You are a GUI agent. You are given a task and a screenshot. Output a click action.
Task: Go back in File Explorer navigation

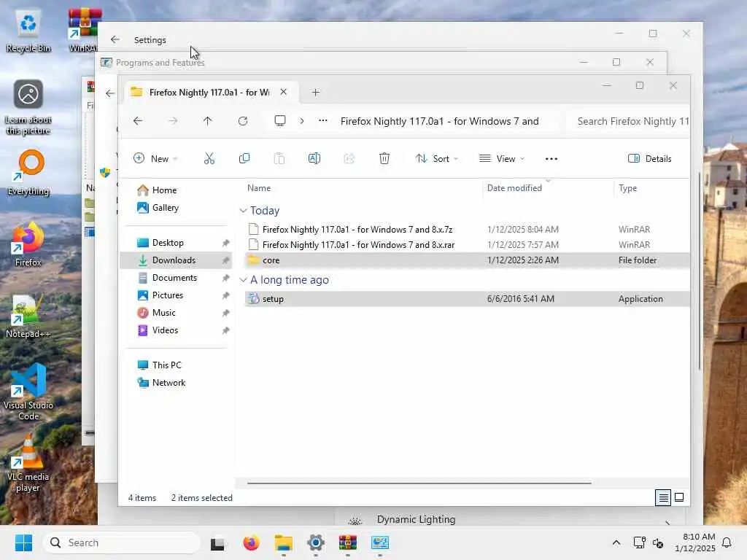[x=138, y=121]
